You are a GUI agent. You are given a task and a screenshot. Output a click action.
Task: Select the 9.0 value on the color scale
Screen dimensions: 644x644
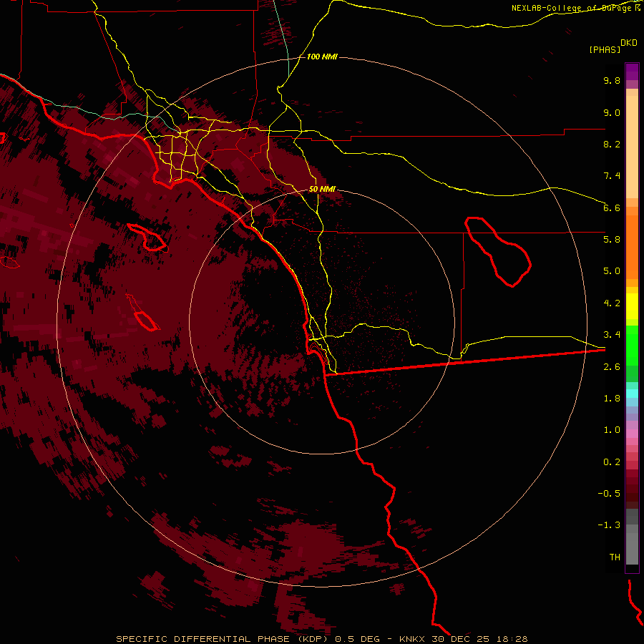coord(612,112)
